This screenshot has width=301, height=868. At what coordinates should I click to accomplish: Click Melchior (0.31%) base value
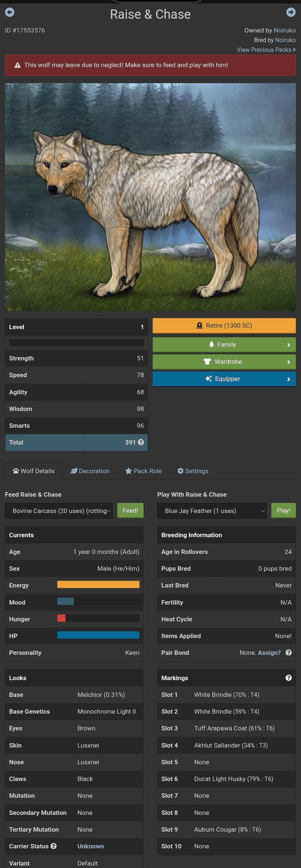(101, 695)
